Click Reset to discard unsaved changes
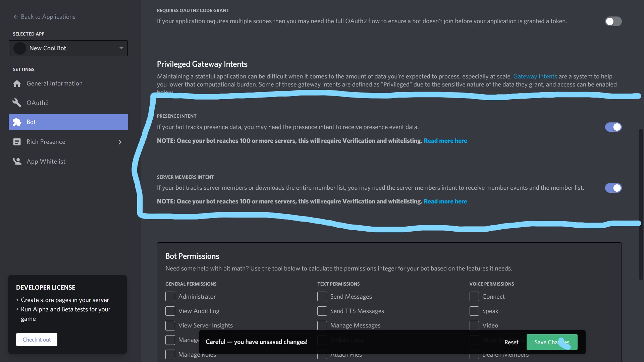This screenshot has width=644, height=362. 511,342
